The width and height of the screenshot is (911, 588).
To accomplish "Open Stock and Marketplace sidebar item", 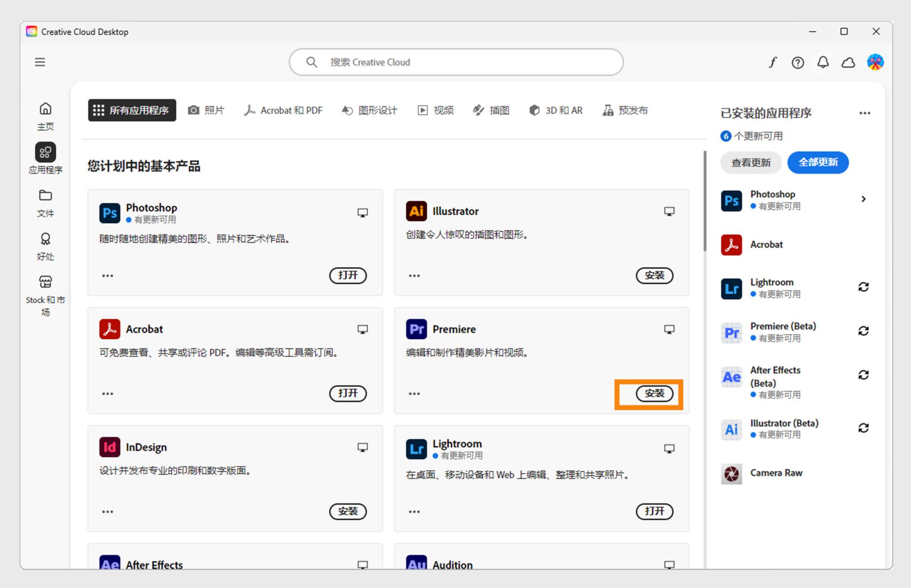I will [45, 296].
